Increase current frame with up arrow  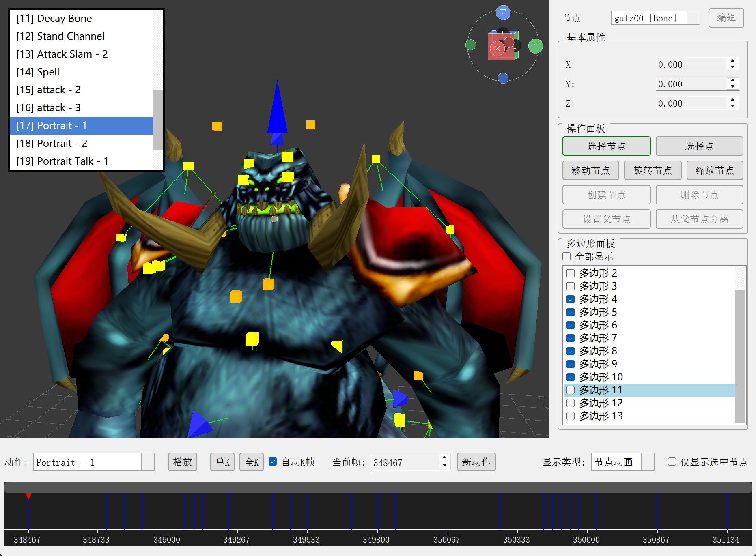pyautogui.click(x=445, y=458)
